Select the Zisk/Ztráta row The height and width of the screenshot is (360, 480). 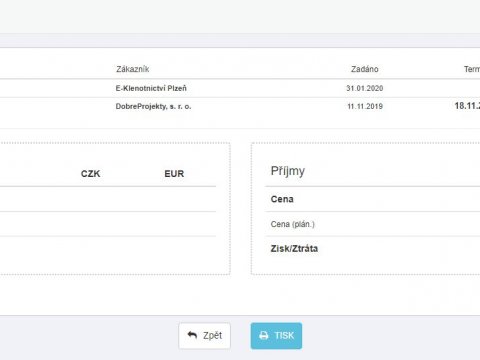pos(373,249)
